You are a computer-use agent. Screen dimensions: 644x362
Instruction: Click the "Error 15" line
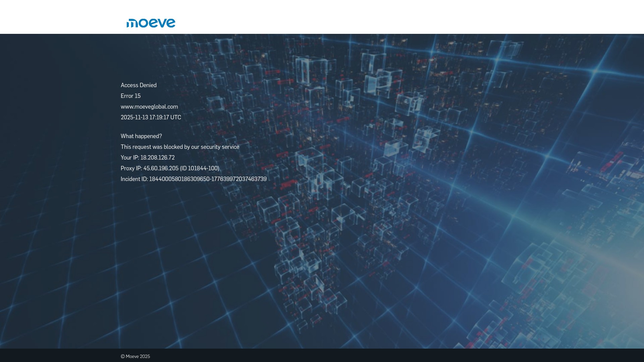coord(130,96)
